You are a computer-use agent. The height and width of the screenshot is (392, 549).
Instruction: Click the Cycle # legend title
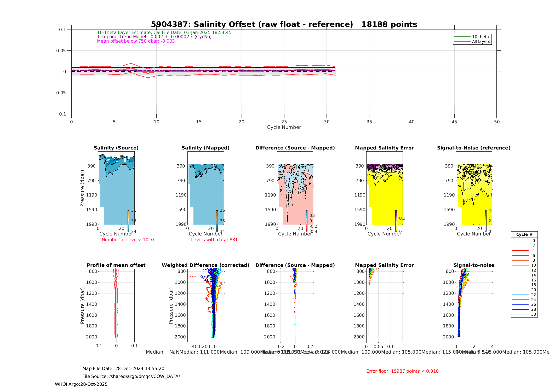click(524, 234)
